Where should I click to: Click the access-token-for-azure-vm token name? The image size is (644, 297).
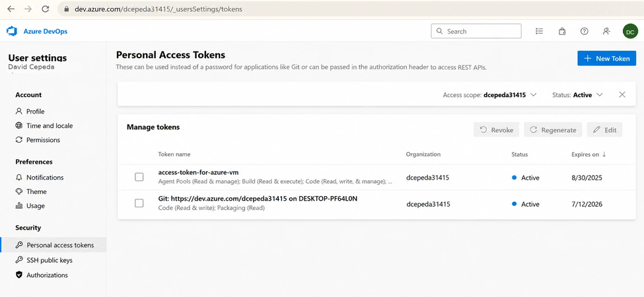pyautogui.click(x=198, y=172)
